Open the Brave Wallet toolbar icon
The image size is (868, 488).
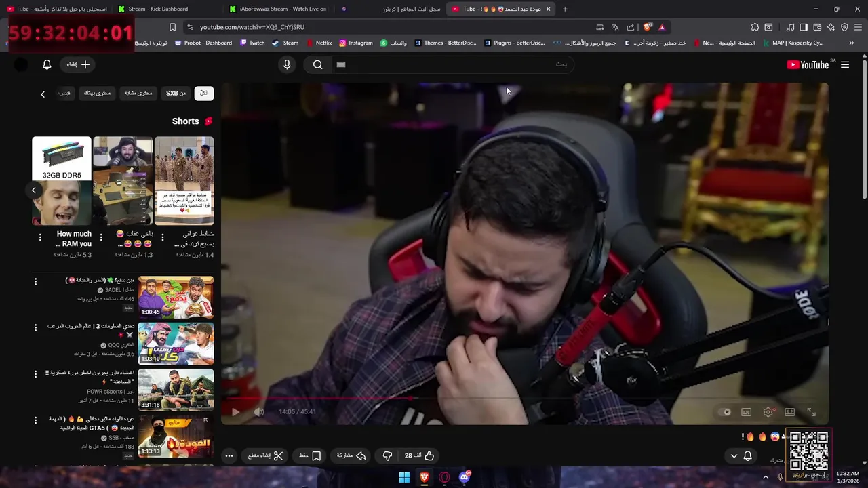click(817, 27)
